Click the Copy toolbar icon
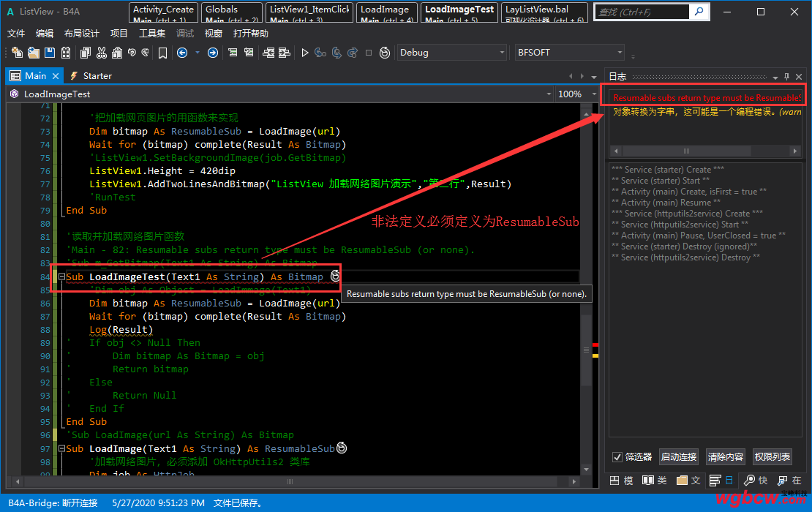812x512 pixels. click(86, 52)
